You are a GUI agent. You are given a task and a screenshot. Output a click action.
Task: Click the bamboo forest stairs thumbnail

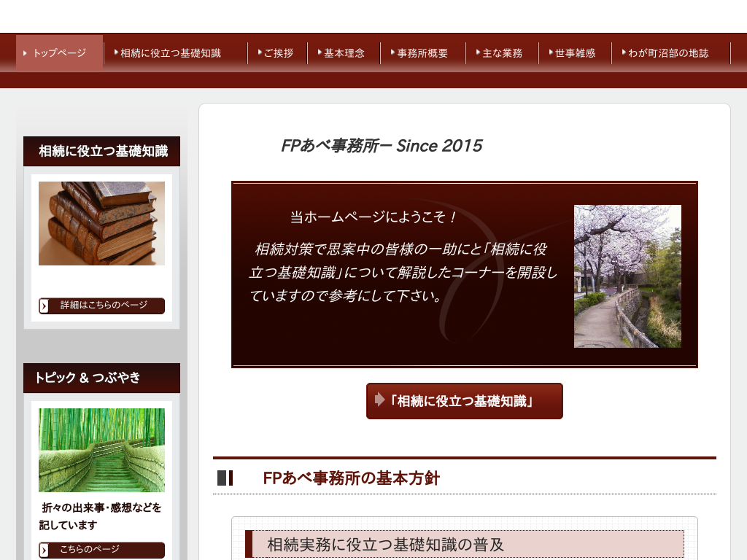[x=101, y=450]
